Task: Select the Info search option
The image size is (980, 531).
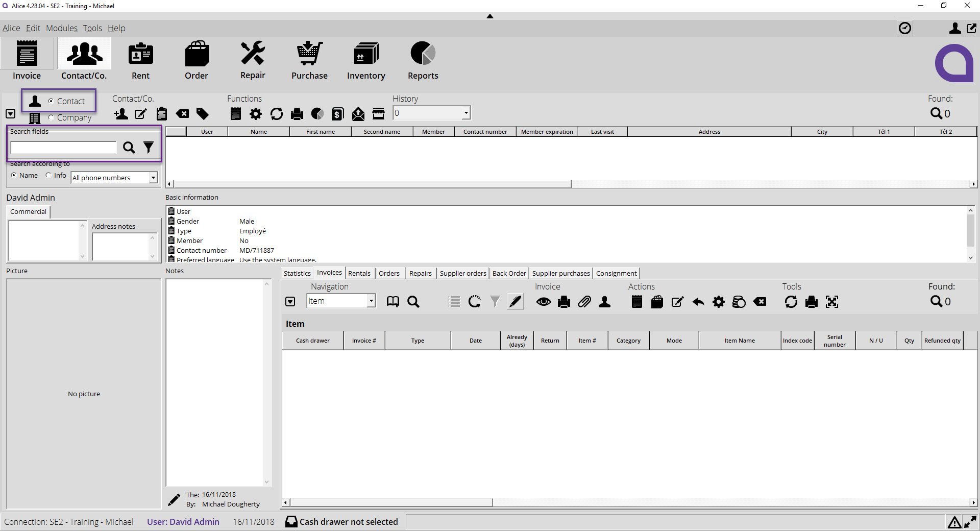Action: coord(48,175)
